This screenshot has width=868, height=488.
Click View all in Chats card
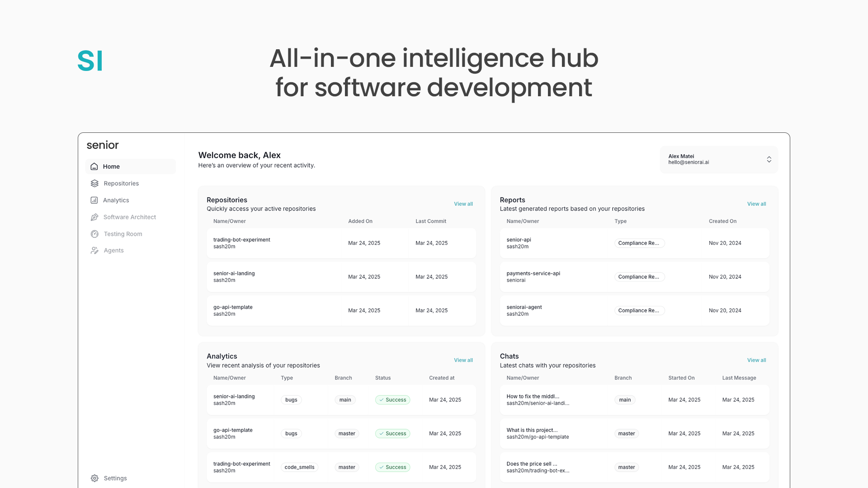coord(756,360)
